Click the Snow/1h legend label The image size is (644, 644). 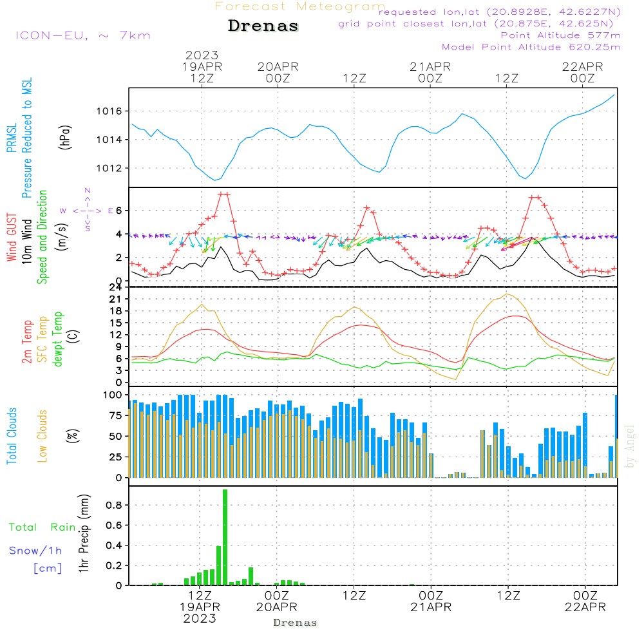point(35,551)
